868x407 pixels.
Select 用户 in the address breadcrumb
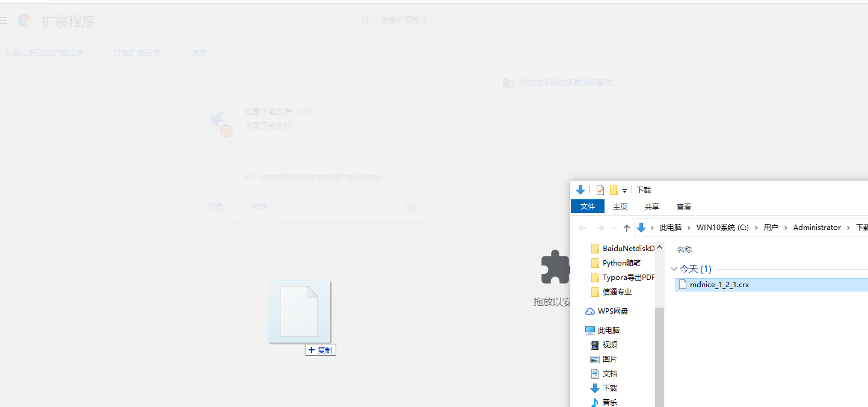771,228
